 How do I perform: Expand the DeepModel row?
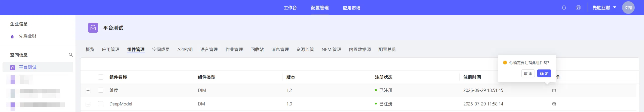tap(88, 104)
